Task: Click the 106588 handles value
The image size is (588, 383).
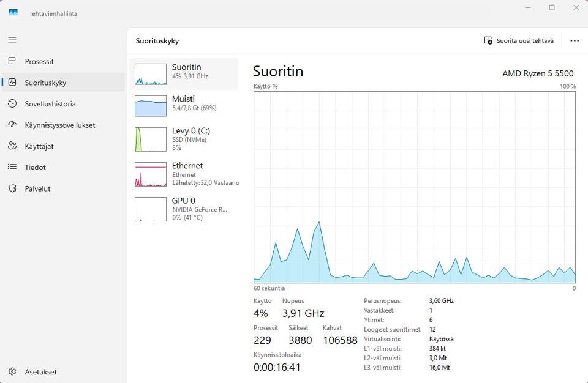Action: click(340, 340)
